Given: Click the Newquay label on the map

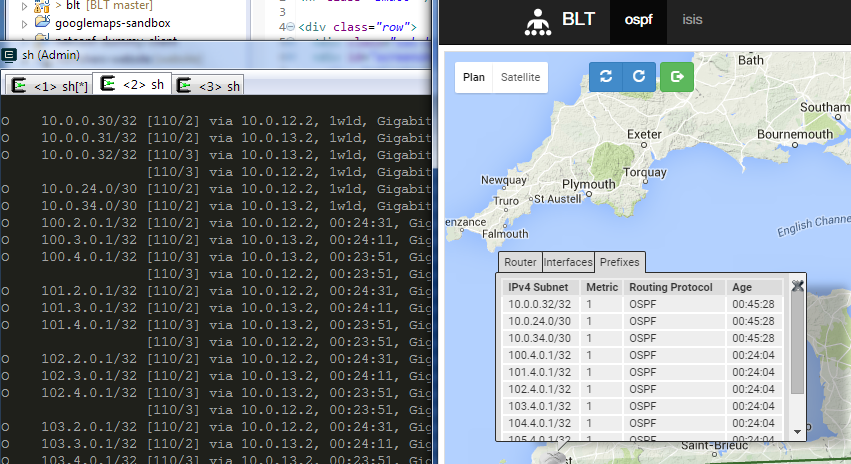Looking at the screenshot, I should [504, 180].
